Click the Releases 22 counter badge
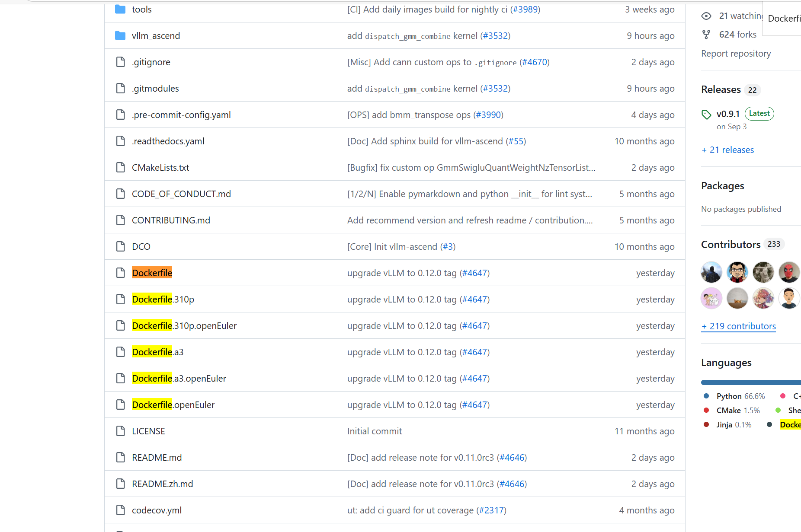The height and width of the screenshot is (532, 801). click(752, 90)
